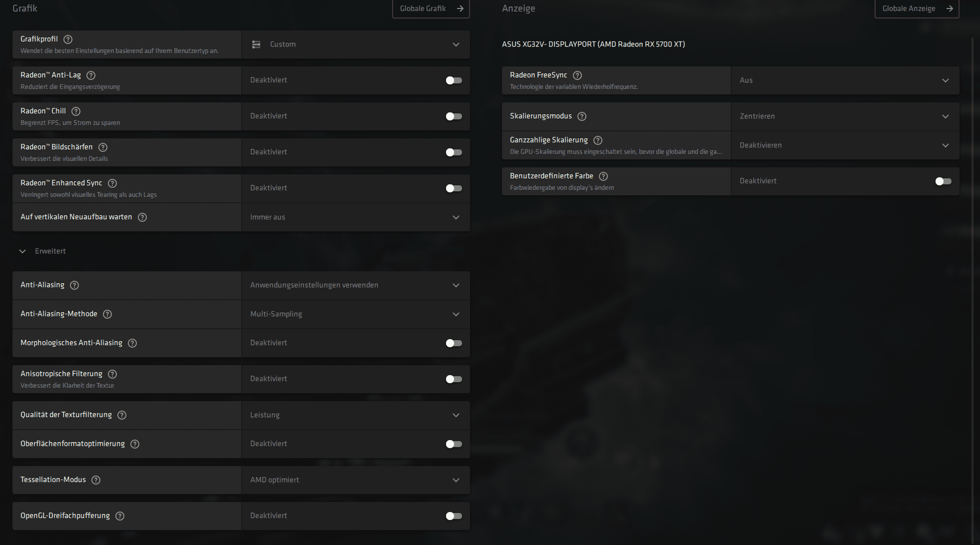This screenshot has width=980, height=545.
Task: Open the Radeon FreeSync Aus dropdown
Action: (845, 80)
